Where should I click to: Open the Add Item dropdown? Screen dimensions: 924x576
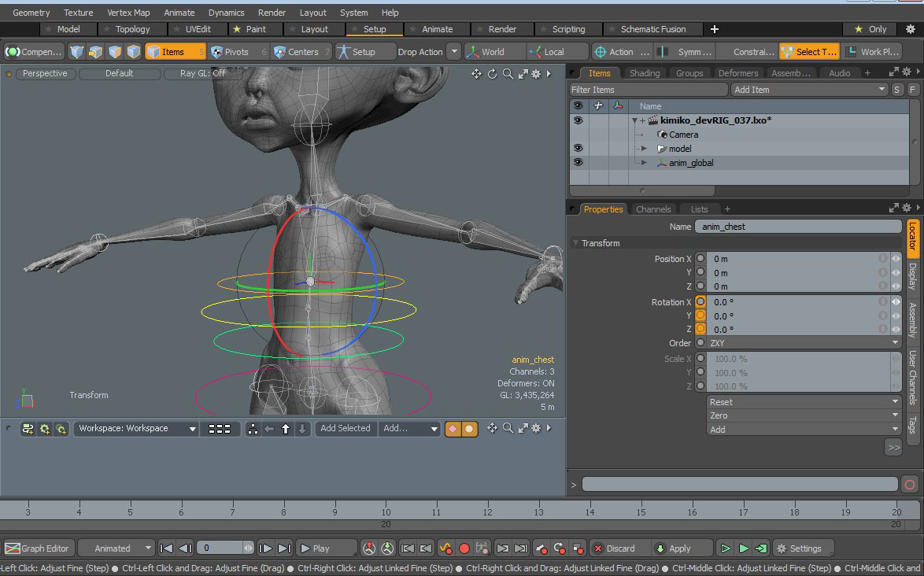(x=810, y=90)
